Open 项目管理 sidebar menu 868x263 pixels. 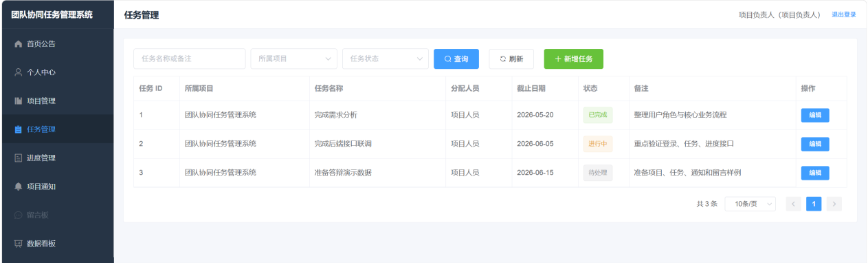click(x=57, y=101)
